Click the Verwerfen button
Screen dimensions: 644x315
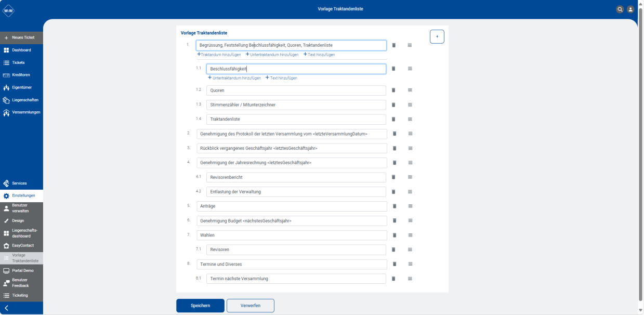pos(251,306)
